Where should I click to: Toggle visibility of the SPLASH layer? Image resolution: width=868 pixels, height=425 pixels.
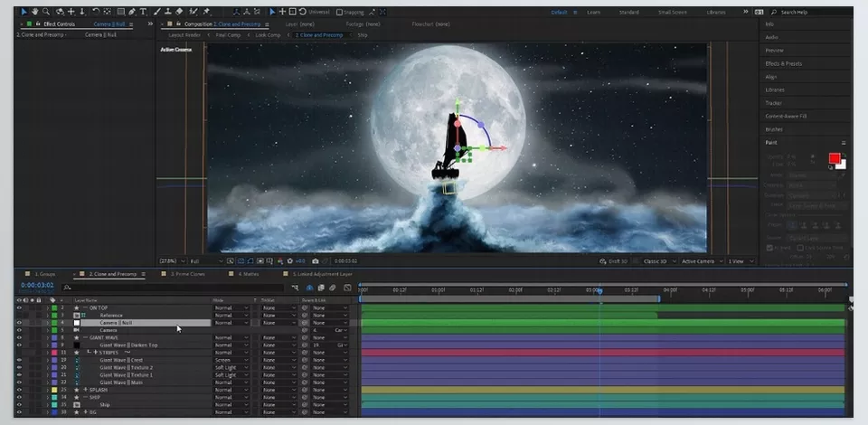point(19,390)
